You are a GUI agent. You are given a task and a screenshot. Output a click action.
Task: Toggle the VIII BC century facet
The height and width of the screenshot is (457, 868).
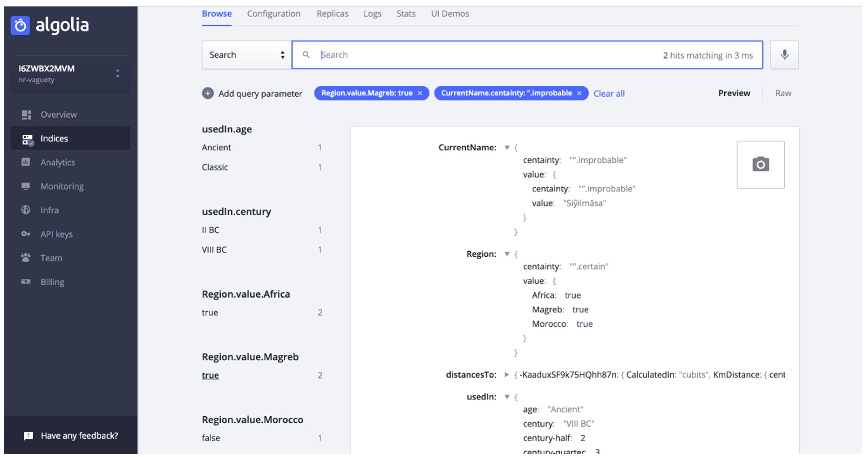point(214,250)
